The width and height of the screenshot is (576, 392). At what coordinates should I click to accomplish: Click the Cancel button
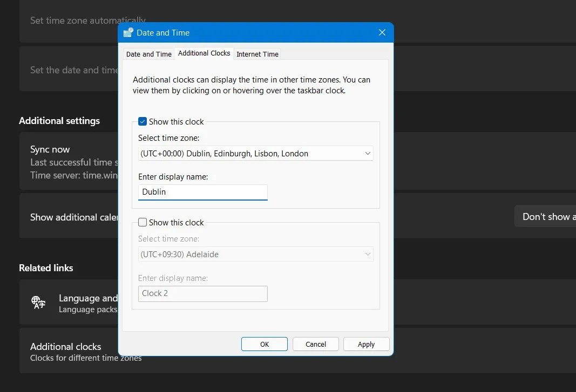point(315,344)
